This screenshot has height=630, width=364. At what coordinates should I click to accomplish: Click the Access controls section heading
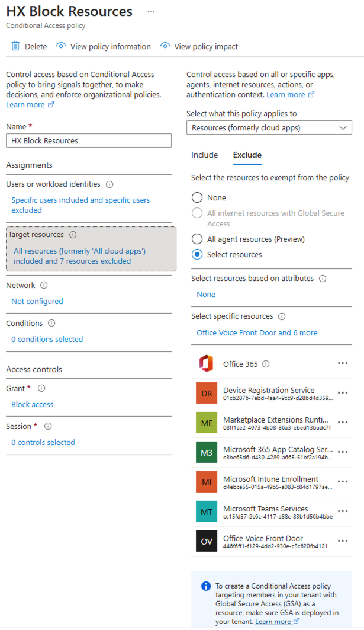pos(34,370)
